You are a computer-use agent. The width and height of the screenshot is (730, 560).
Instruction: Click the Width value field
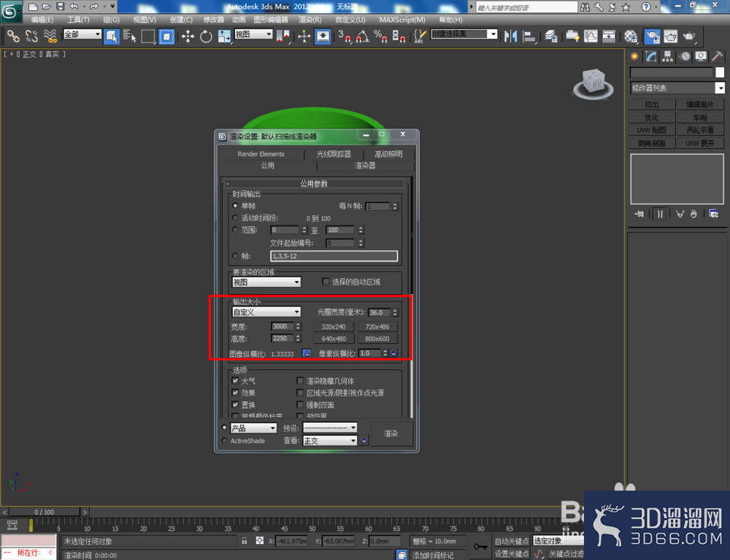282,326
